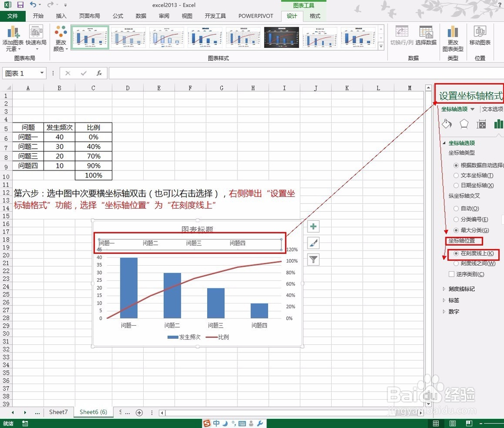Switch to Normal view in status bar
Viewport: 504px width, 428px height.
[436, 423]
